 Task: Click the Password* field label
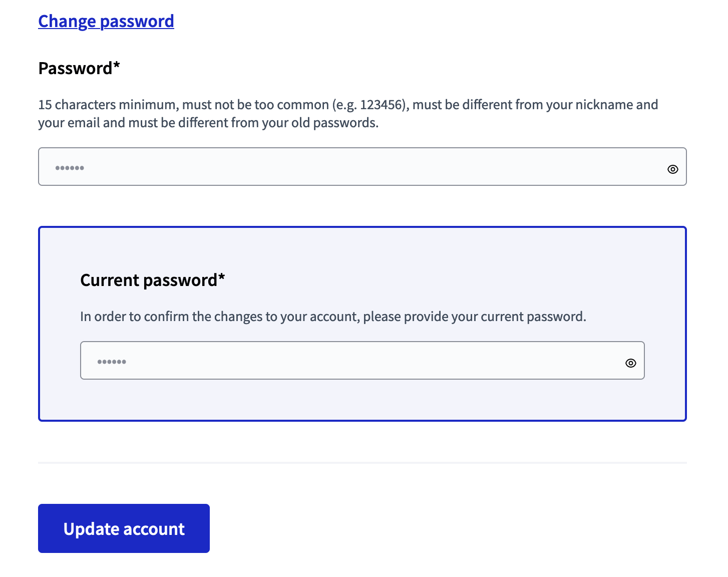pyautogui.click(x=79, y=68)
